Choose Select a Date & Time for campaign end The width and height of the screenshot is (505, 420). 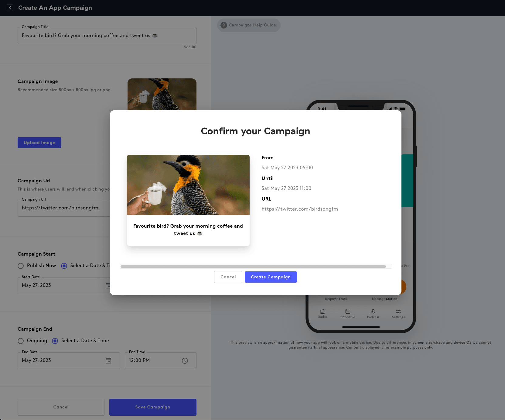coord(55,341)
